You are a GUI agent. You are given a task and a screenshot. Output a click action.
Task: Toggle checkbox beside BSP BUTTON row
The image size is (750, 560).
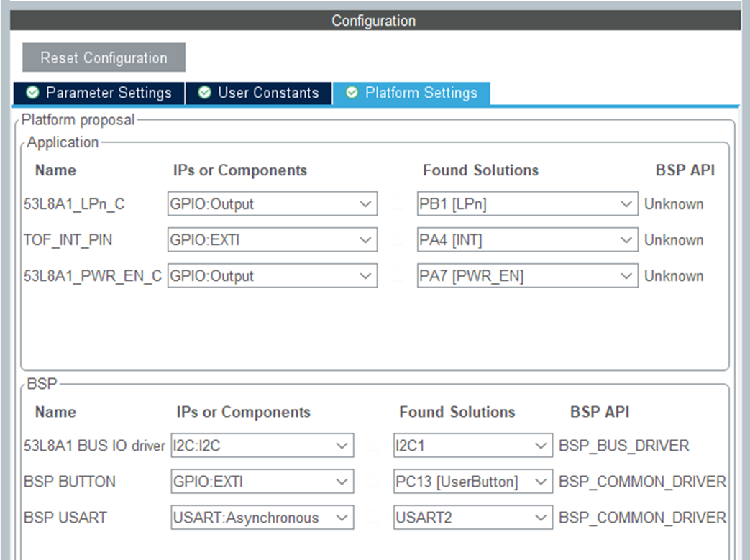[x=374, y=481]
